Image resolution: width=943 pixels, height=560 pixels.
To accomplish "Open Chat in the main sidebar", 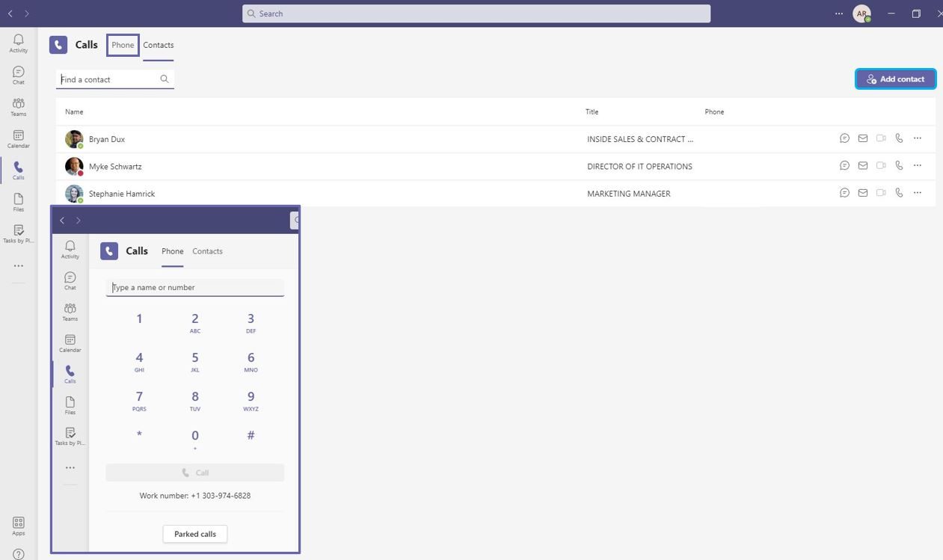I will pos(19,75).
